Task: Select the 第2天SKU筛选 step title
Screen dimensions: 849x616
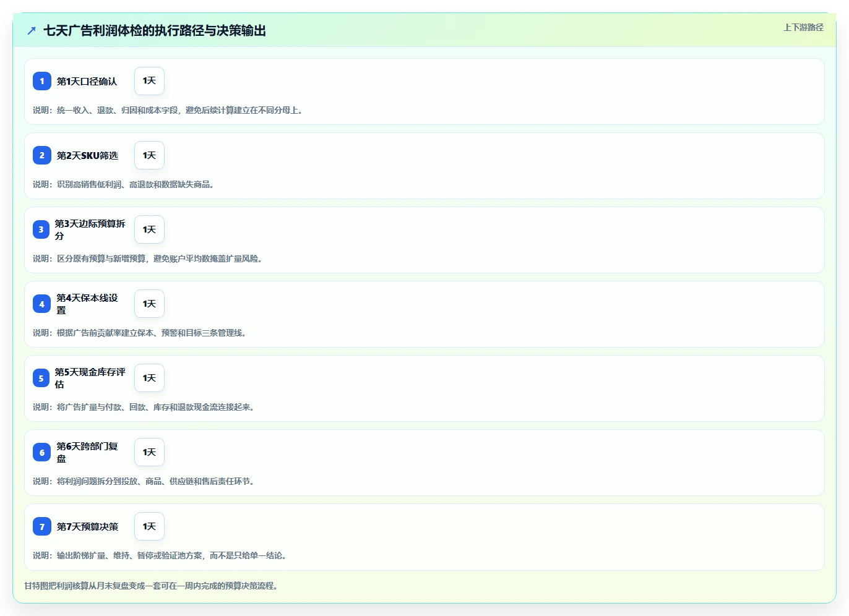Action: [x=87, y=155]
